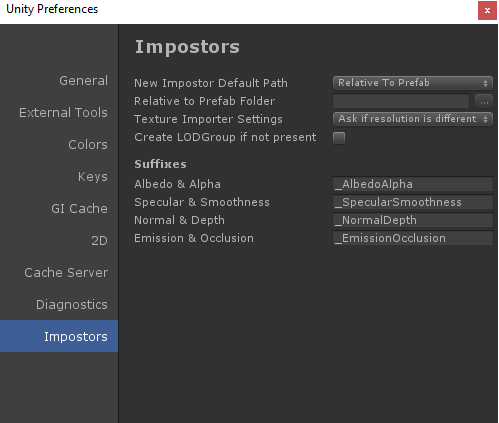
Task: Open New Impostor Default Path dropdown
Action: pos(413,83)
